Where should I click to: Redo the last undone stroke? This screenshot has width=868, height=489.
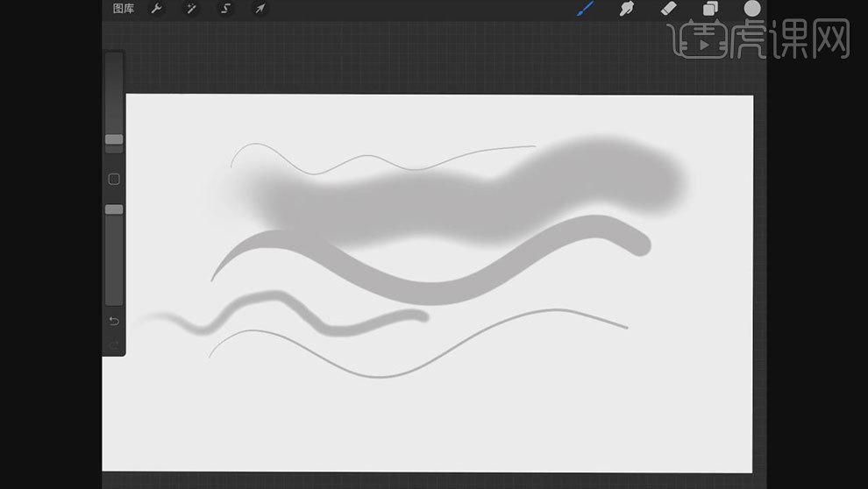(114, 346)
